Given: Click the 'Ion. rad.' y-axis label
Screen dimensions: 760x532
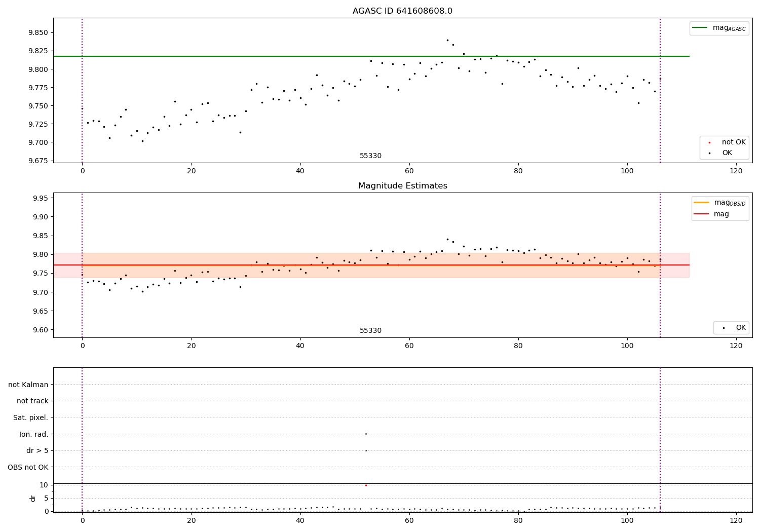Looking at the screenshot, I should point(34,434).
